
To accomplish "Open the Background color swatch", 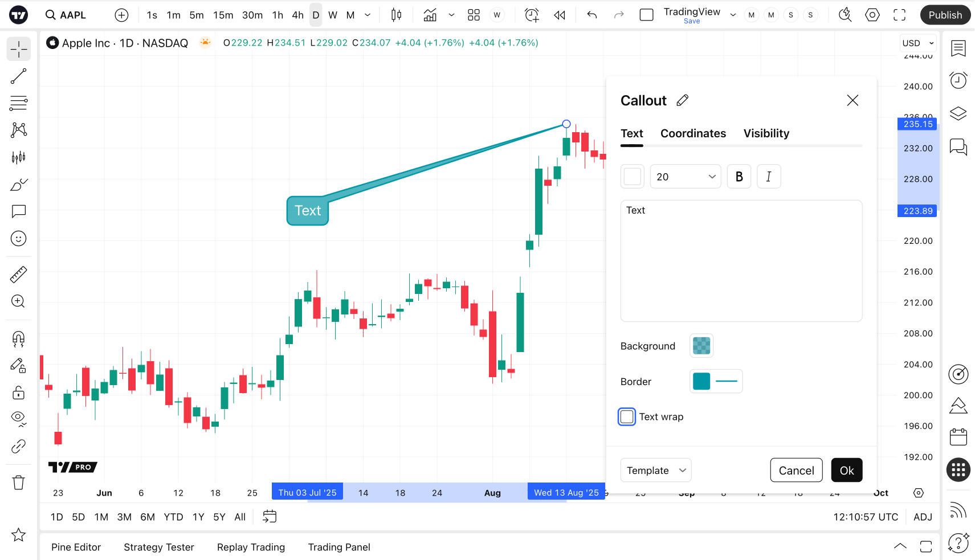I will click(x=701, y=346).
